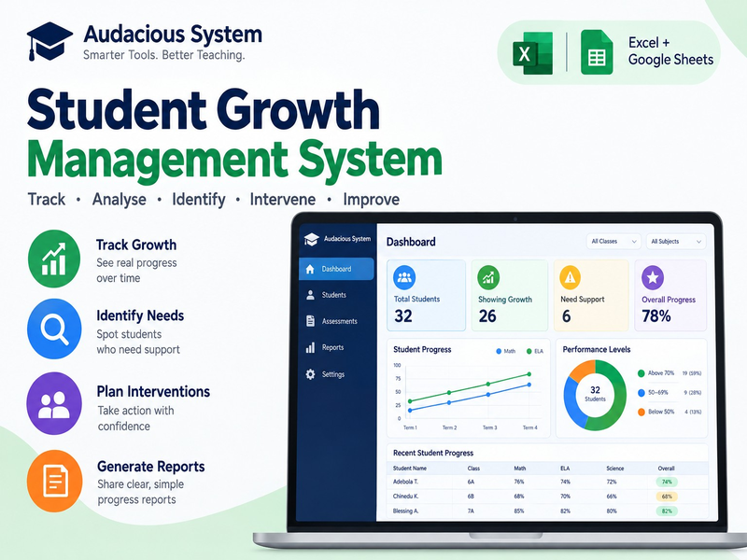Click the Need Support 6 card
Image resolution: width=747 pixels, height=560 pixels.
(591, 295)
